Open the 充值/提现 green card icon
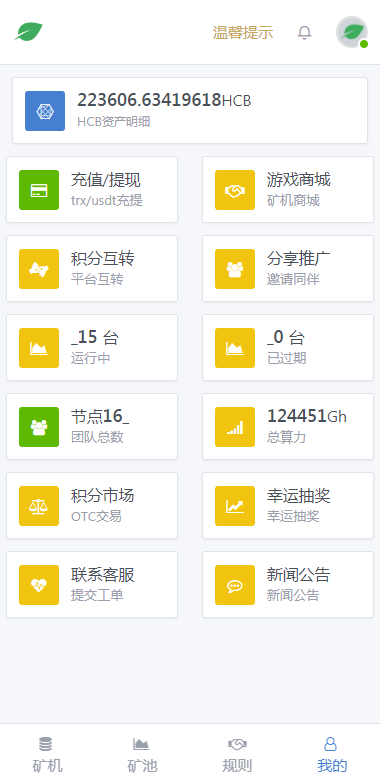This screenshot has width=380, height=784. tap(39, 190)
